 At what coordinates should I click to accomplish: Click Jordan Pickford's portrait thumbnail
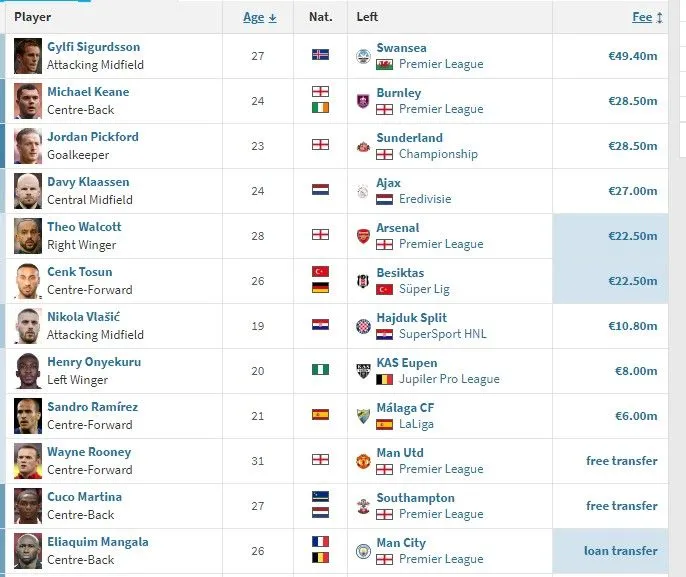pos(28,146)
